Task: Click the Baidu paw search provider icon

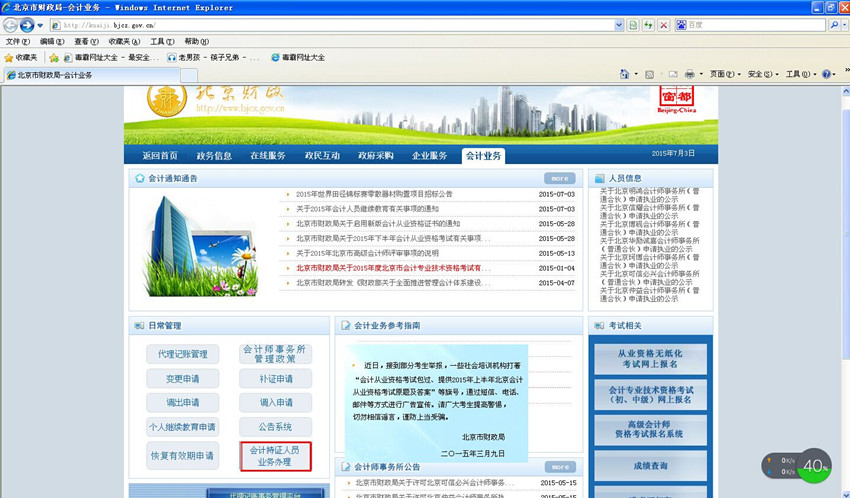Action: click(x=681, y=25)
